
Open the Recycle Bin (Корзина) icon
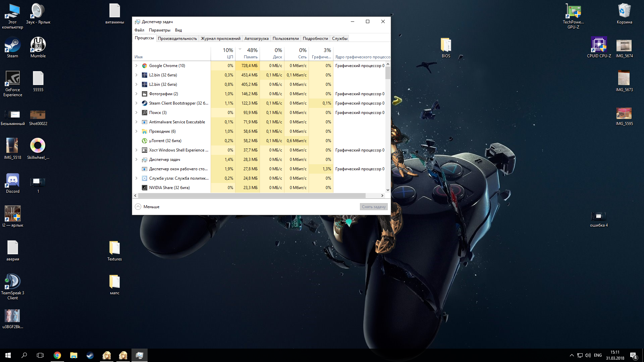pyautogui.click(x=624, y=14)
